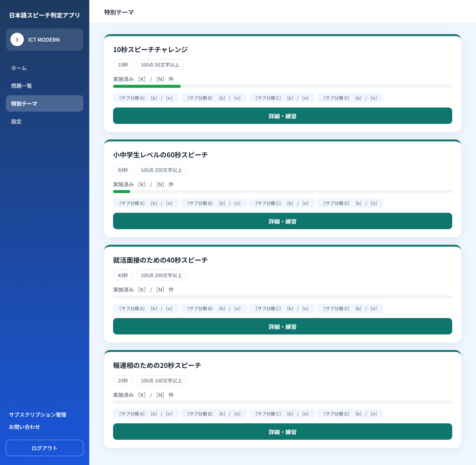The width and height of the screenshot is (476, 465).
Task: Open 詳細・練習 for 10秒スピーチチャレンジ
Action: click(x=283, y=116)
